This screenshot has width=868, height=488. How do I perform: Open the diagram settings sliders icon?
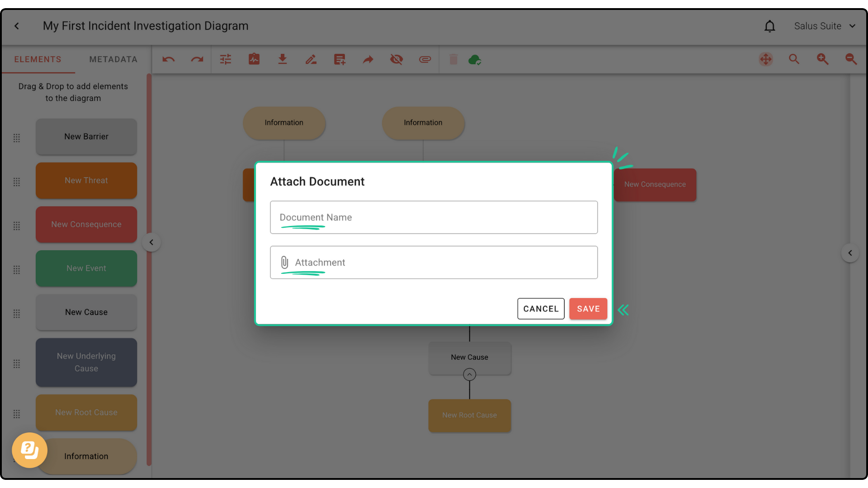(226, 59)
